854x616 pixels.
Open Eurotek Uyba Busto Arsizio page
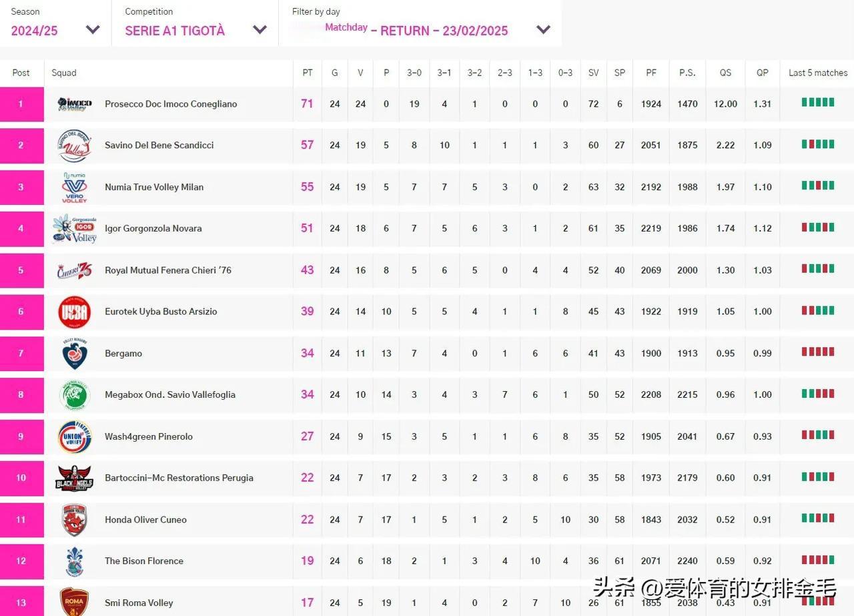pyautogui.click(x=161, y=312)
